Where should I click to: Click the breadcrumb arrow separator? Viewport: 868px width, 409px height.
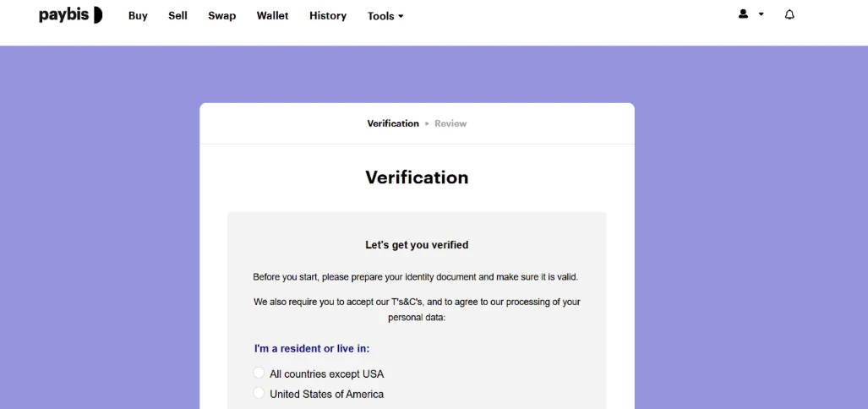[427, 124]
